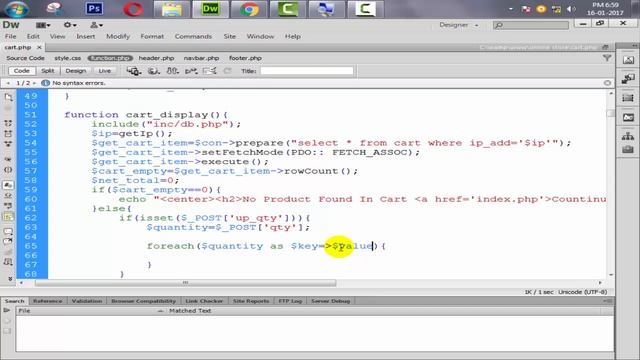Go to next syntax item arrow
Image resolution: width=640 pixels, height=360 pixels.
click(x=35, y=83)
